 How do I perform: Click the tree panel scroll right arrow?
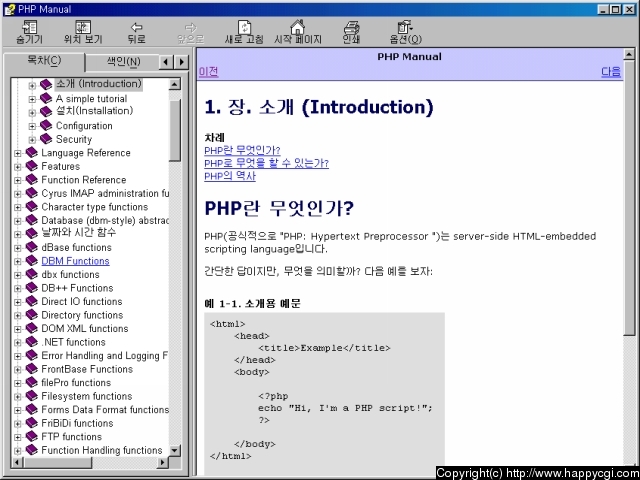[162, 462]
